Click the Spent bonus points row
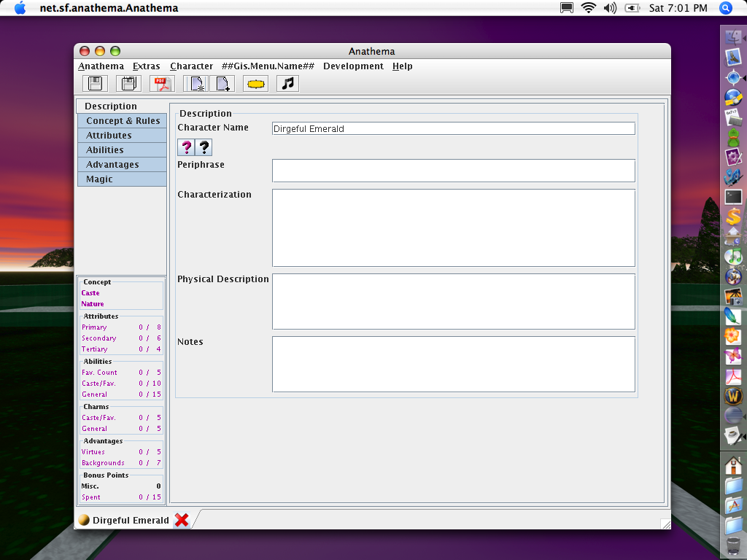This screenshot has height=560, width=747. point(121,497)
